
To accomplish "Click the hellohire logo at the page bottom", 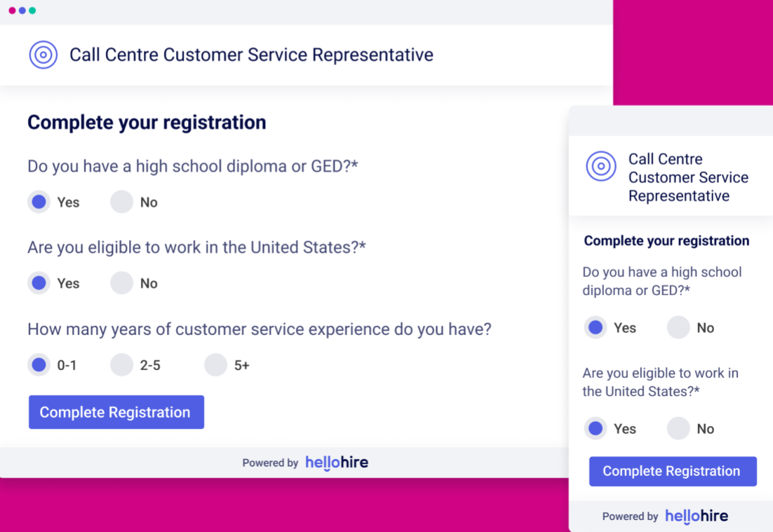I will pyautogui.click(x=337, y=463).
